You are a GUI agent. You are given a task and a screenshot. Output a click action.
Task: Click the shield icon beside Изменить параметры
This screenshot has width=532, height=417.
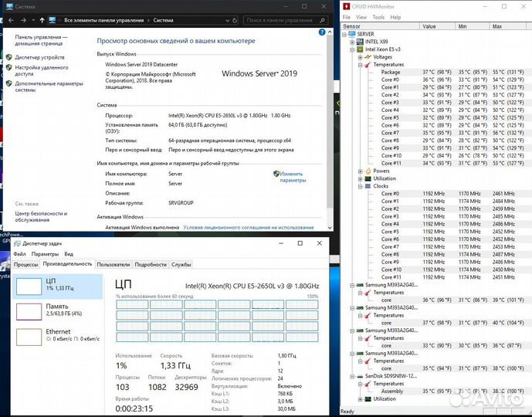(276, 174)
